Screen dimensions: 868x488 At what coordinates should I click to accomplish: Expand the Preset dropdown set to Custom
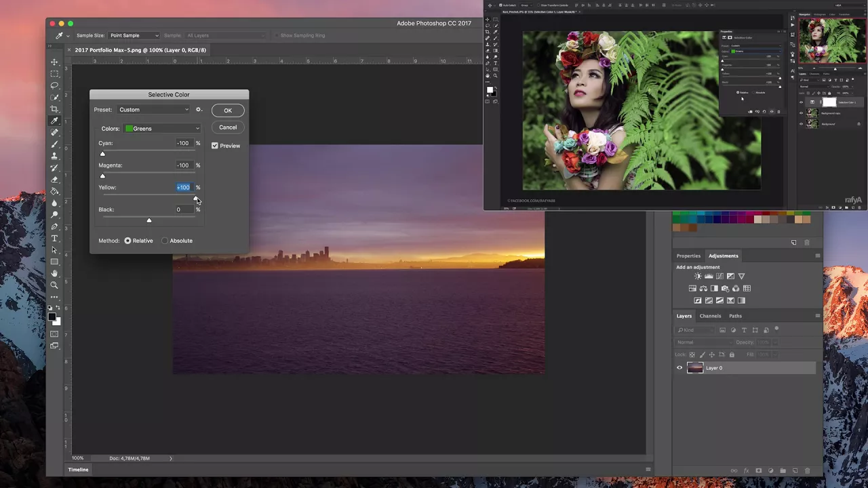(x=154, y=110)
